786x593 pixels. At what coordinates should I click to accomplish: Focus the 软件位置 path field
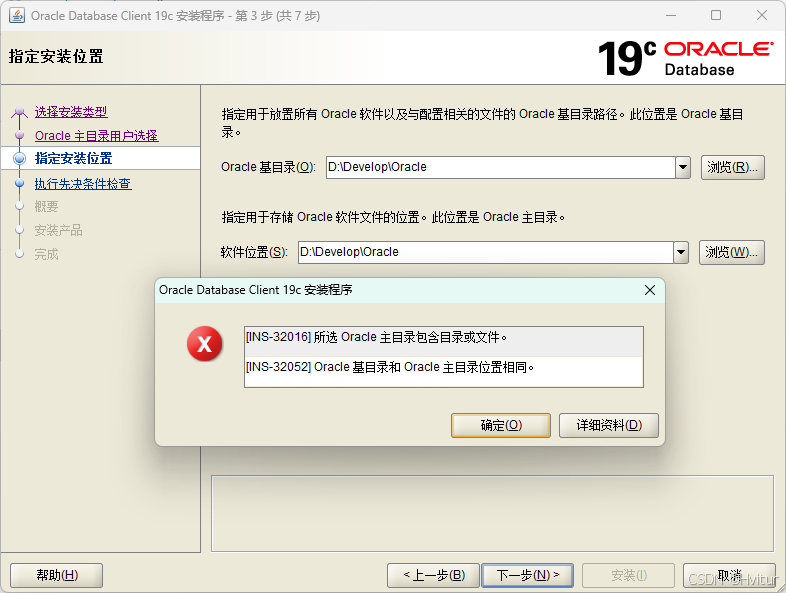click(485, 252)
